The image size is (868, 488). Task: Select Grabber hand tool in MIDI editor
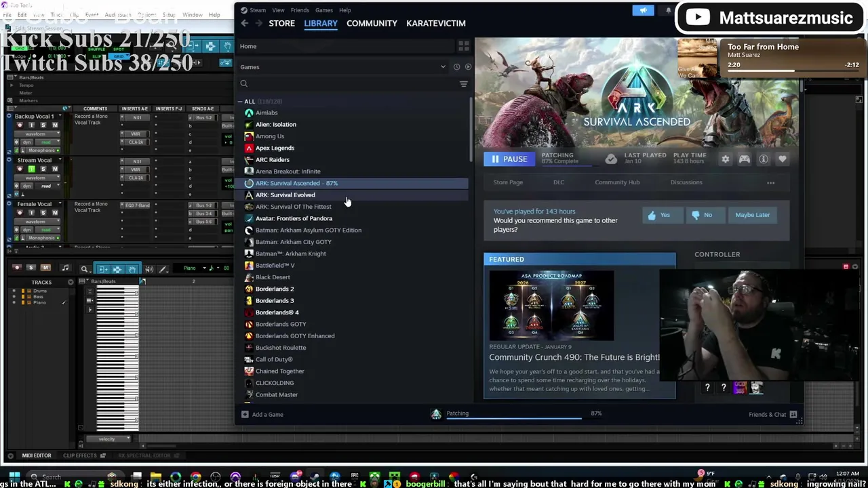pos(132,269)
